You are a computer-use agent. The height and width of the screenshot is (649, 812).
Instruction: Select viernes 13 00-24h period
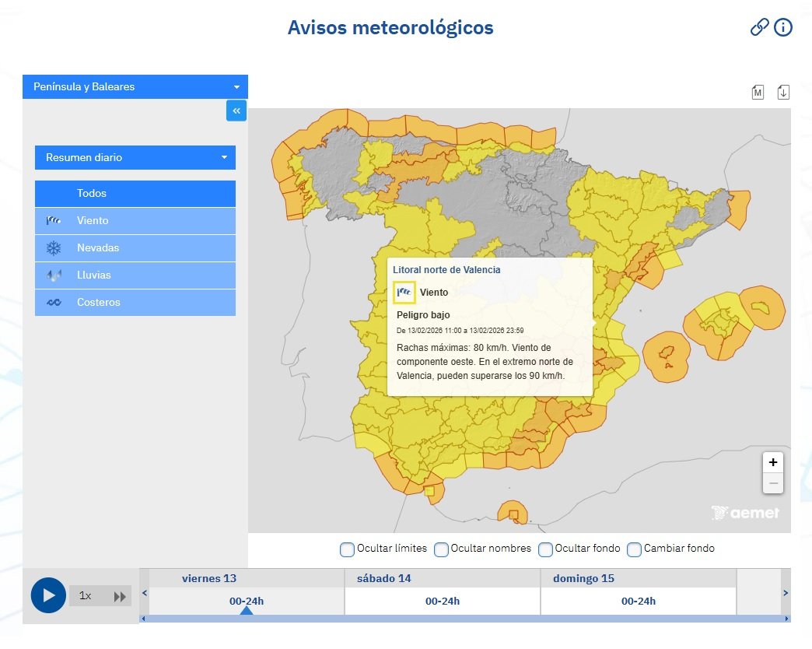[247, 601]
